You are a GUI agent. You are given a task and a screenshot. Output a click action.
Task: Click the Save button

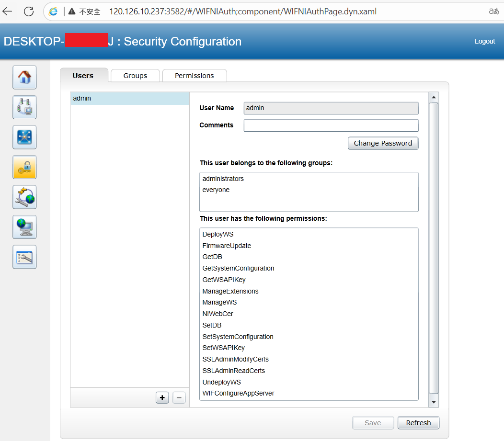pyautogui.click(x=373, y=423)
